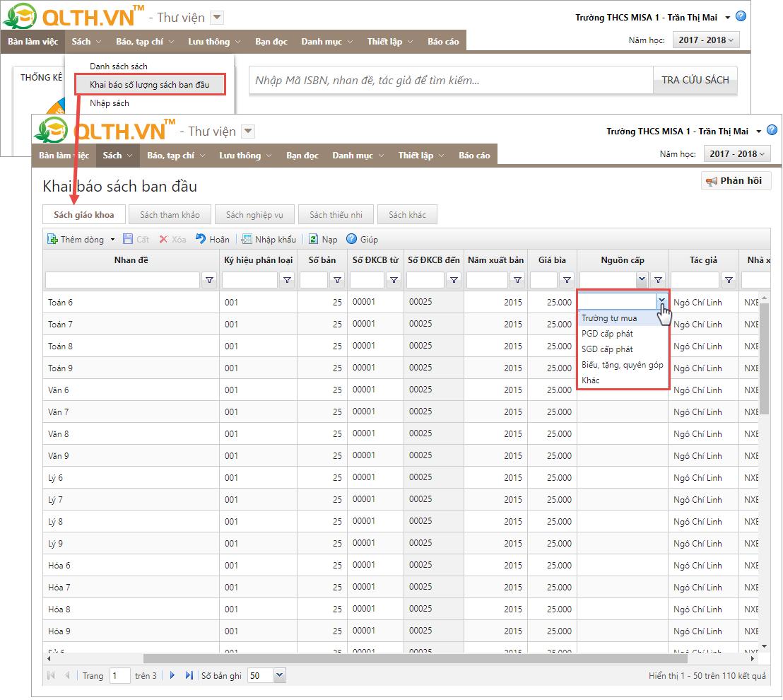Expand the Thêm dòng dropdown arrow
Viewport: 783px width, 700px height.
click(112, 240)
